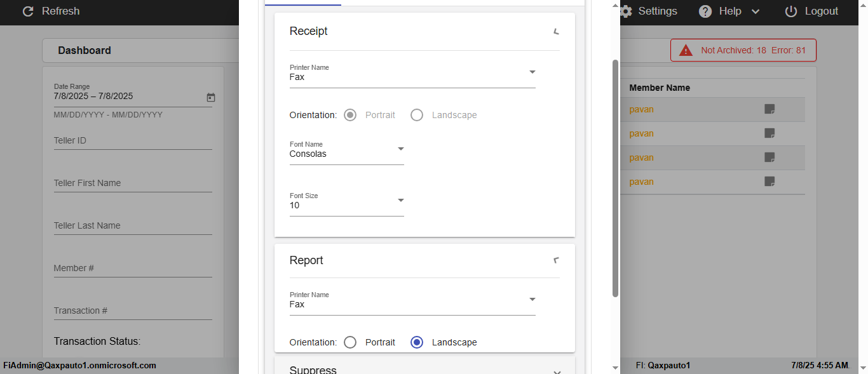Click first pavan member name link

coord(641,109)
